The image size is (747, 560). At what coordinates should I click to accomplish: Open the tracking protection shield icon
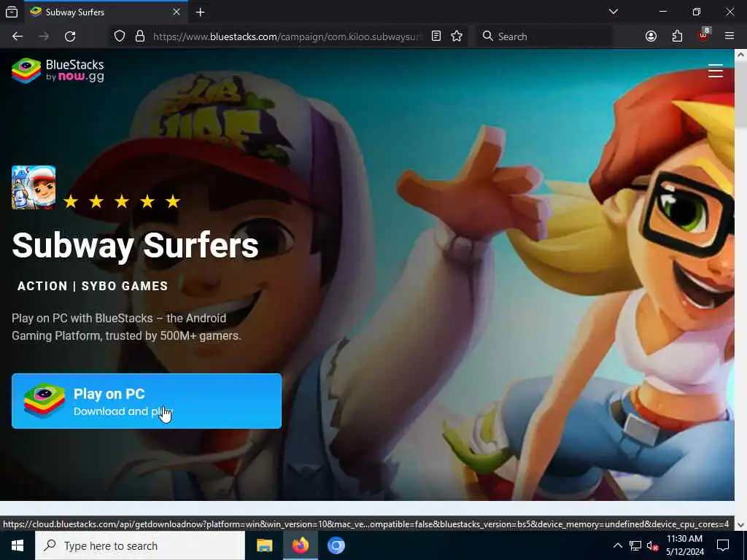pos(120,36)
